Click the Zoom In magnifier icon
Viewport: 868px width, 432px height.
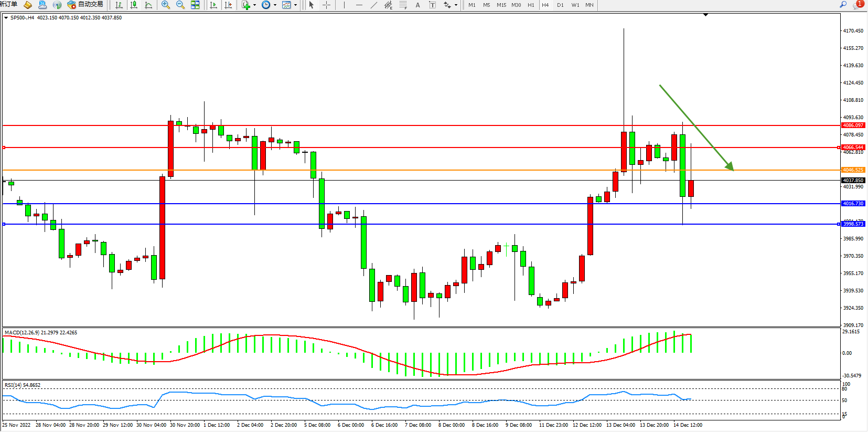(166, 5)
